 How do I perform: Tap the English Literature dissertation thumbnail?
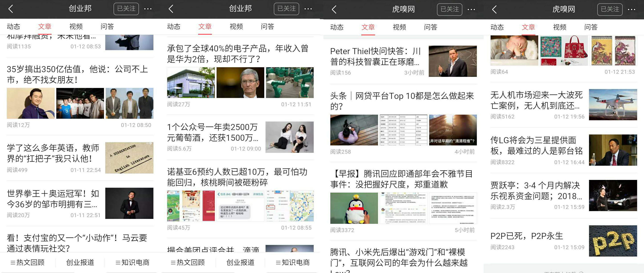129,158
